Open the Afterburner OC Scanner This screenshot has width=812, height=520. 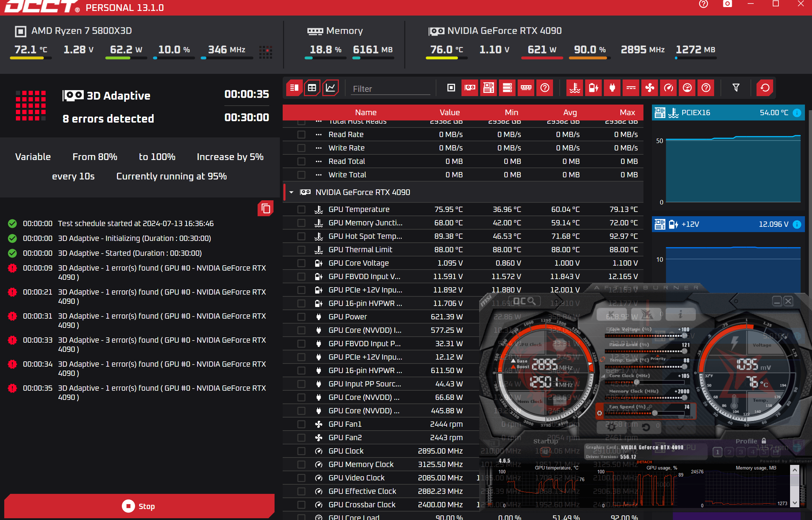pos(525,301)
